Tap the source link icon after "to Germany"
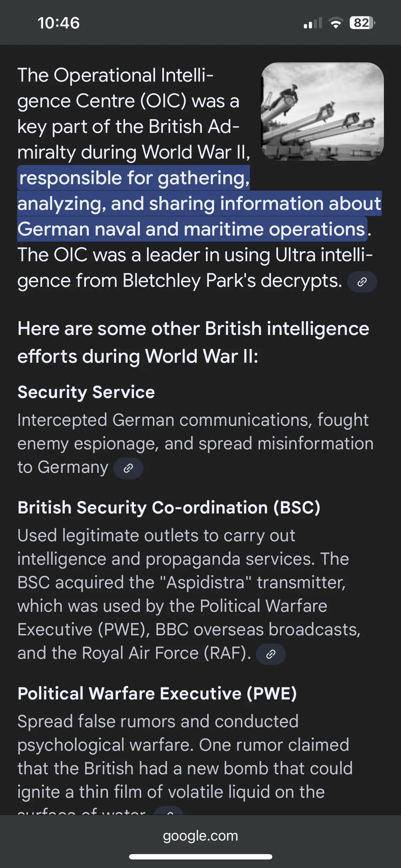Viewport: 401px width, 868px height. click(128, 468)
